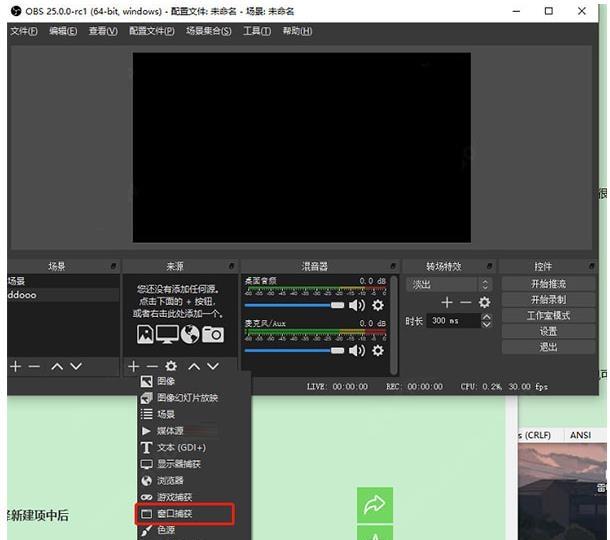Open the 淡出 transition dropdown
This screenshot has height=540, width=610.
[x=449, y=284]
